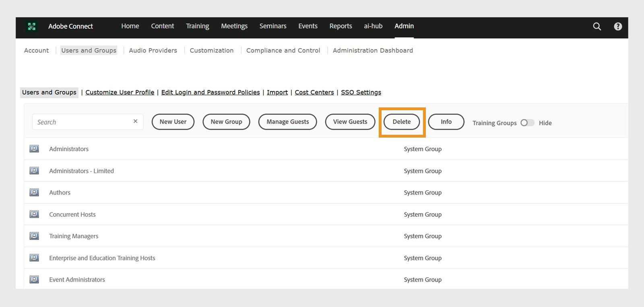The image size is (644, 307).
Task: Open the Meetings menu
Action: point(234,26)
